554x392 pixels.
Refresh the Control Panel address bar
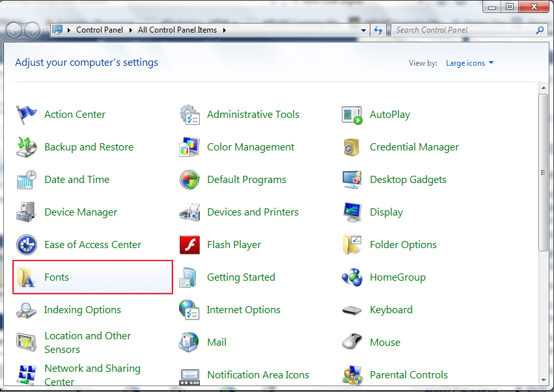pyautogui.click(x=378, y=31)
